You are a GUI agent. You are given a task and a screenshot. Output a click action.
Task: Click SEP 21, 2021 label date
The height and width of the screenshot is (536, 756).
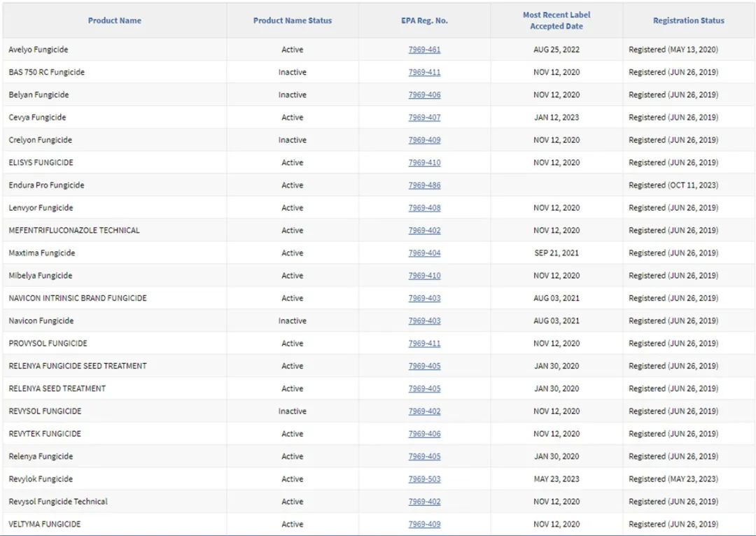pos(556,253)
